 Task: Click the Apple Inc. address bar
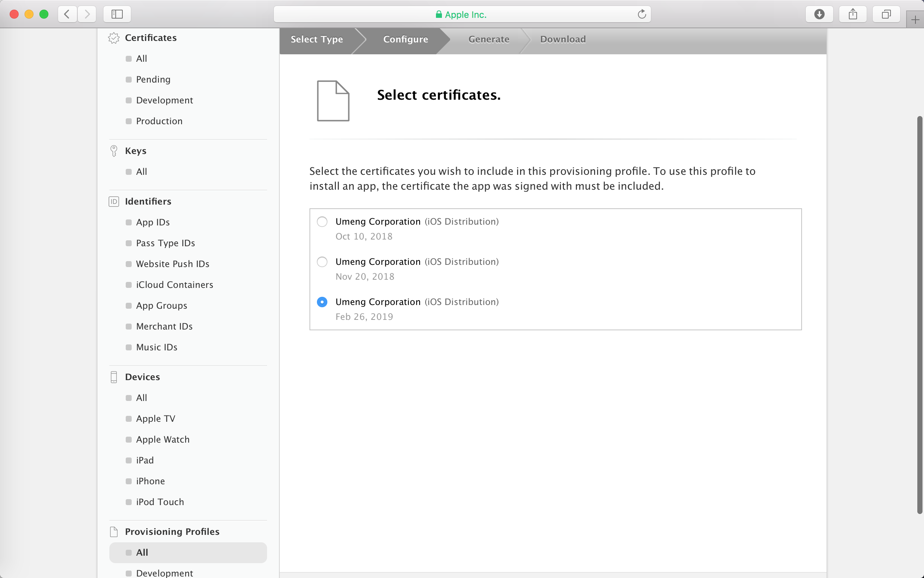click(x=462, y=15)
